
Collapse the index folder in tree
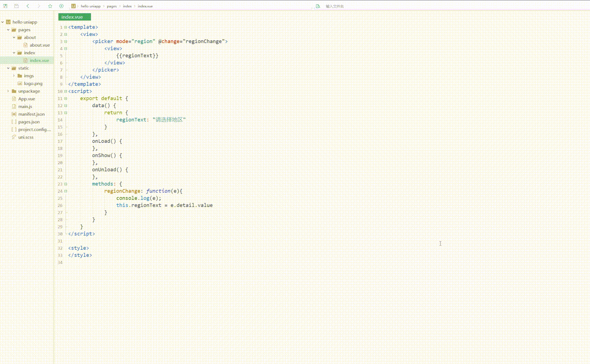[14, 53]
